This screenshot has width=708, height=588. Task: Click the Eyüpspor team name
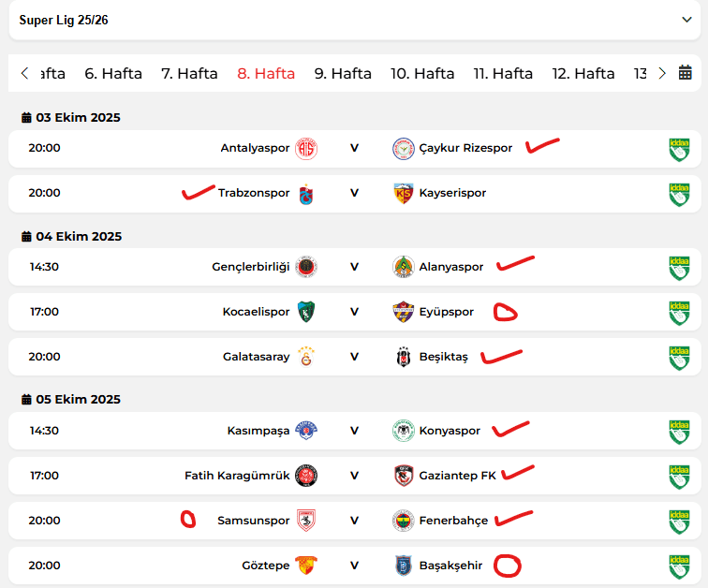pyautogui.click(x=447, y=312)
